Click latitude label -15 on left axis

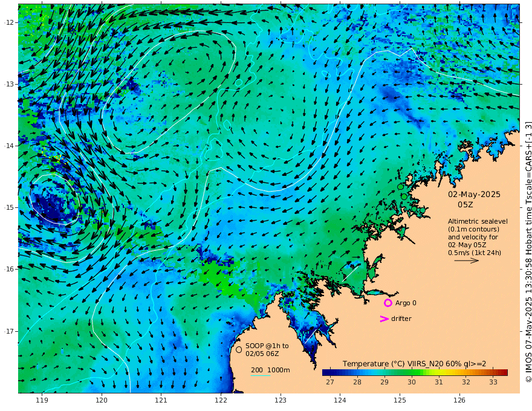[x=9, y=207]
